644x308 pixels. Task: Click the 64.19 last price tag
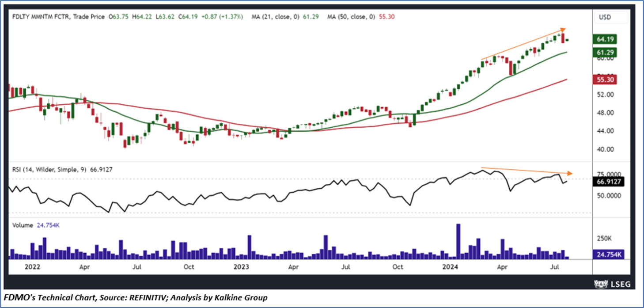[606, 39]
